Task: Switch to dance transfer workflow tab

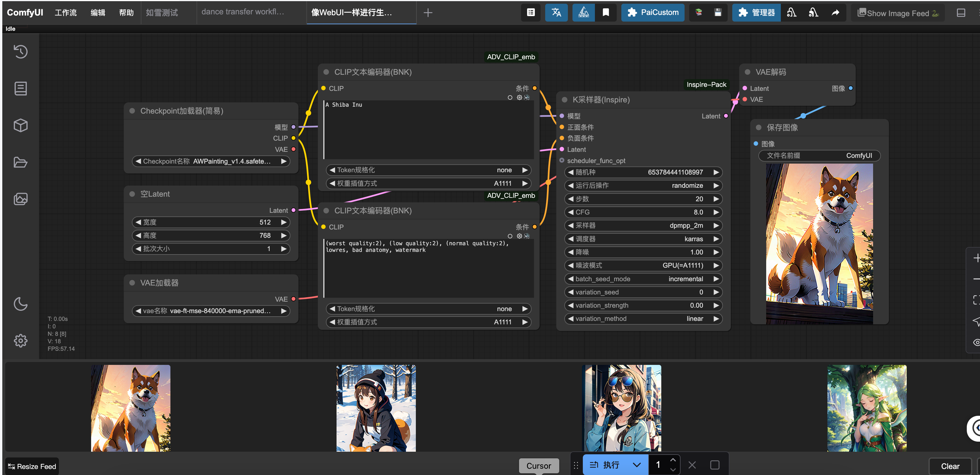Action: [x=243, y=12]
